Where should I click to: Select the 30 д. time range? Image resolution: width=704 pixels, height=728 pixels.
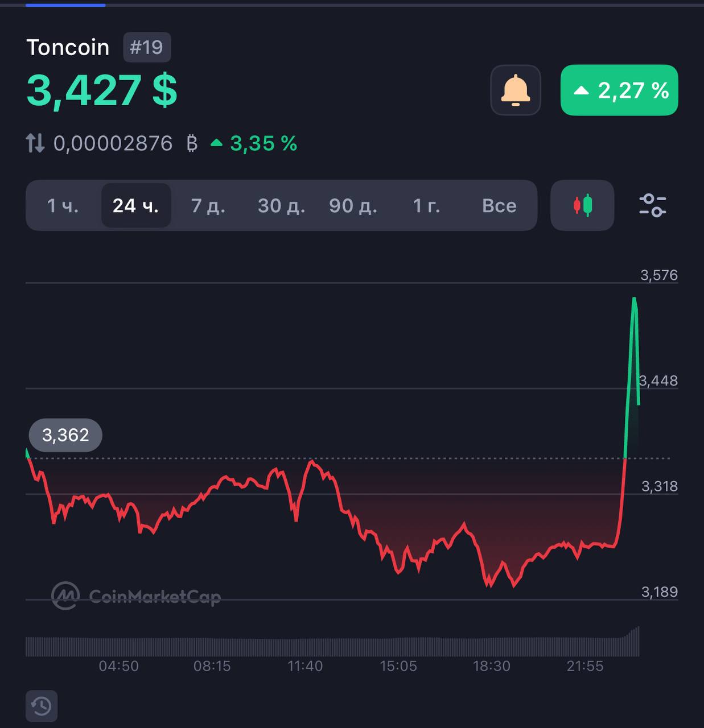[x=281, y=205]
